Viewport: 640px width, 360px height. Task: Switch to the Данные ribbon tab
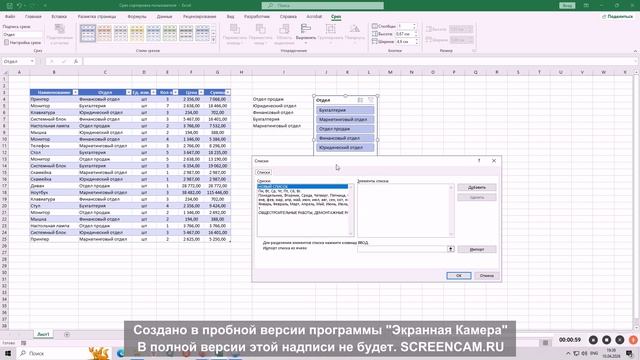pos(164,17)
